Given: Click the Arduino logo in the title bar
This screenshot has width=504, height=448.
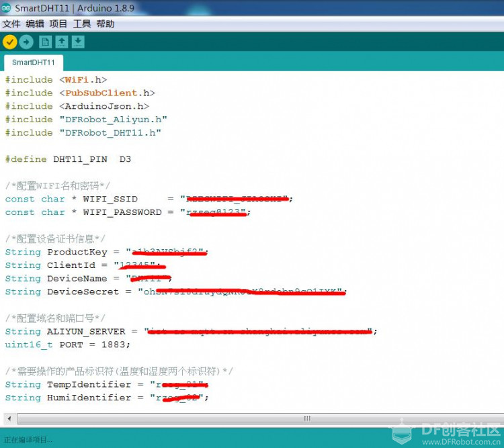Looking at the screenshot, I should (x=6, y=7).
